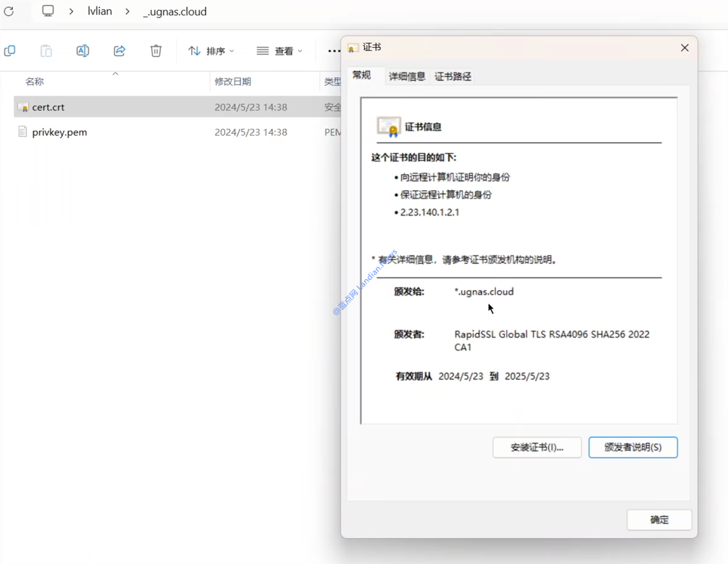The height and width of the screenshot is (564, 728).
Task: Click the 颁发者说明(S) button
Action: (633, 447)
